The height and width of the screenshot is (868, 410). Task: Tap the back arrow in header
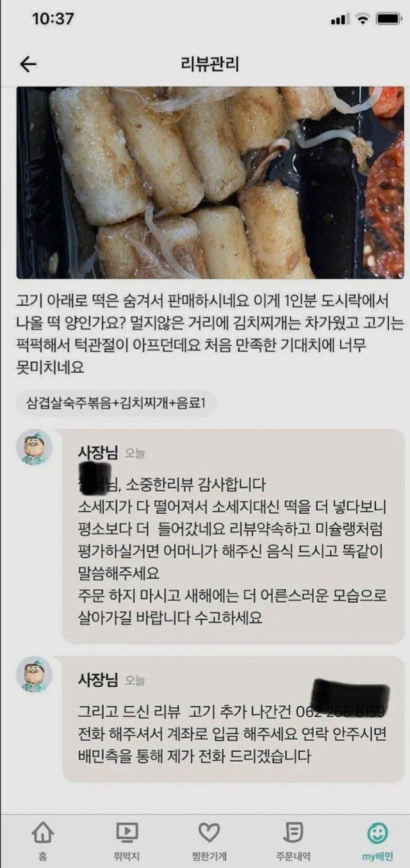point(28,64)
